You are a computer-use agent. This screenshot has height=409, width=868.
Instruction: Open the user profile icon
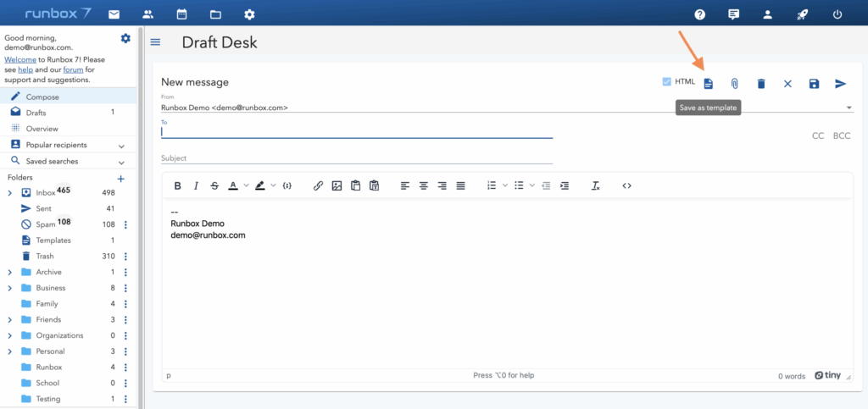[x=767, y=15]
